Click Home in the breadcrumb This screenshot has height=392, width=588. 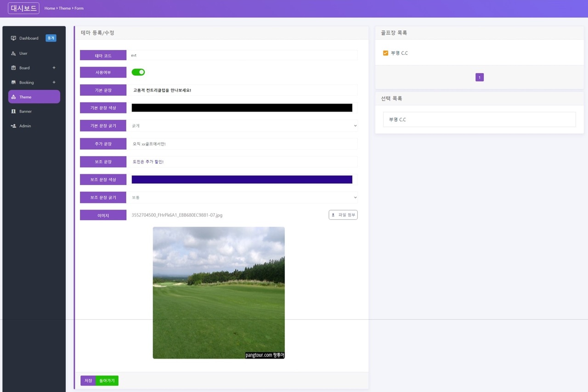[50, 8]
